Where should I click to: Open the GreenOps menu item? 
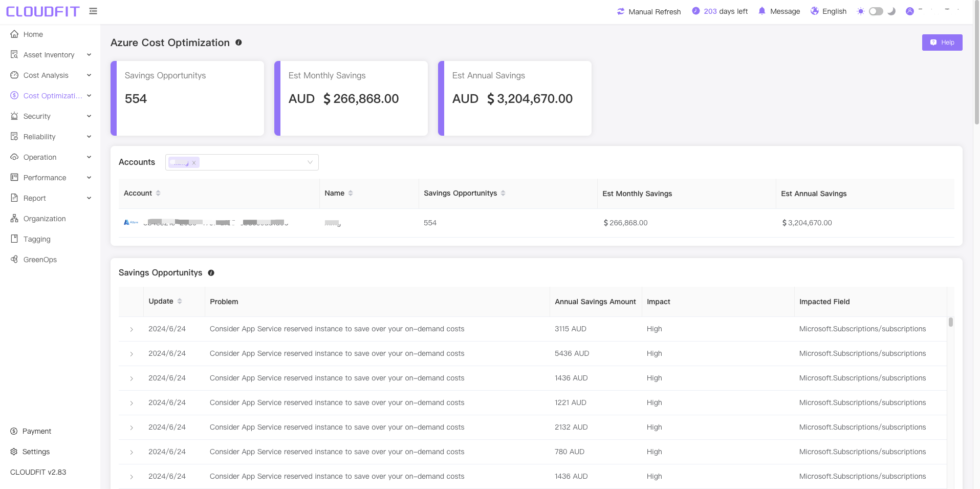pyautogui.click(x=50, y=260)
